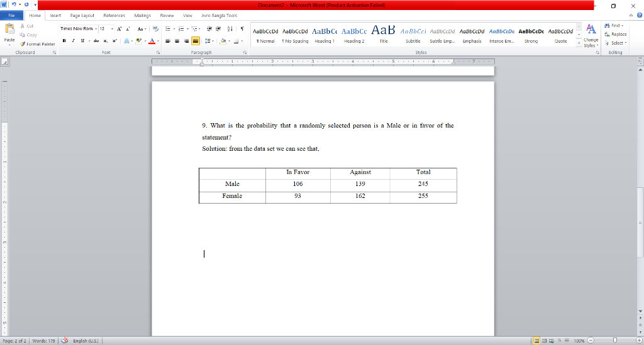Switch to the References tab
Screen dimensions: 644x345
pos(114,15)
